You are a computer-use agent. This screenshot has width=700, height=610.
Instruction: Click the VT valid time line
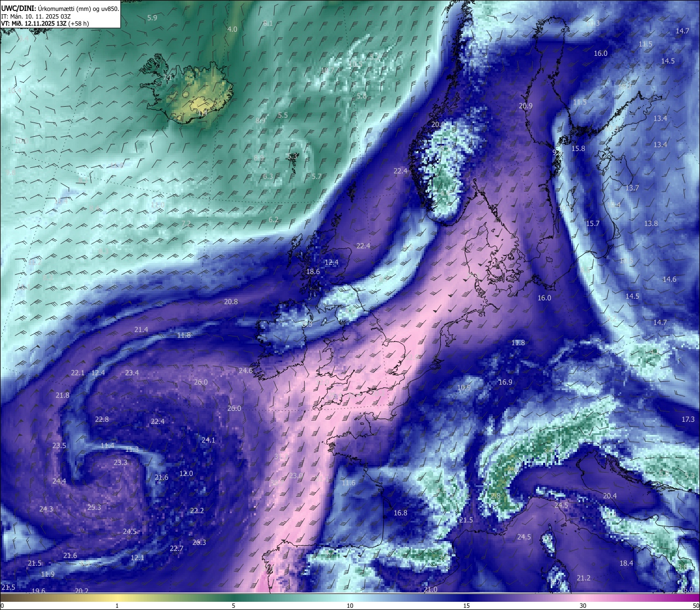click(45, 24)
